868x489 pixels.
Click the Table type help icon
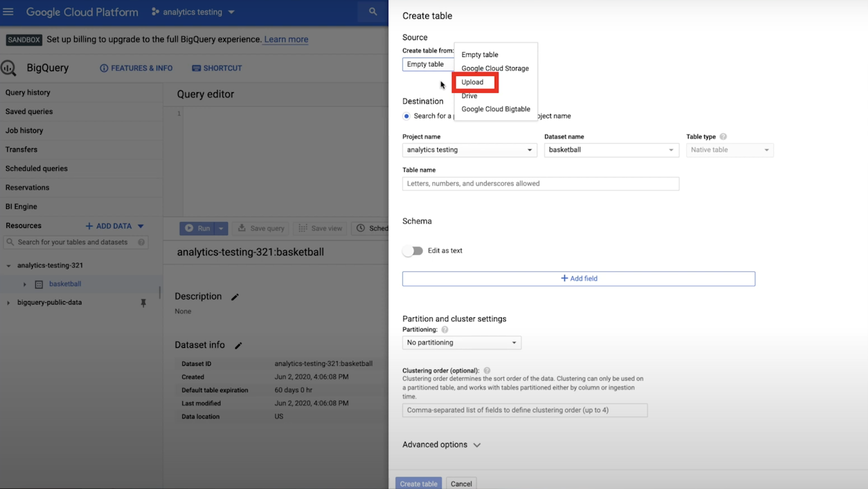coord(723,137)
